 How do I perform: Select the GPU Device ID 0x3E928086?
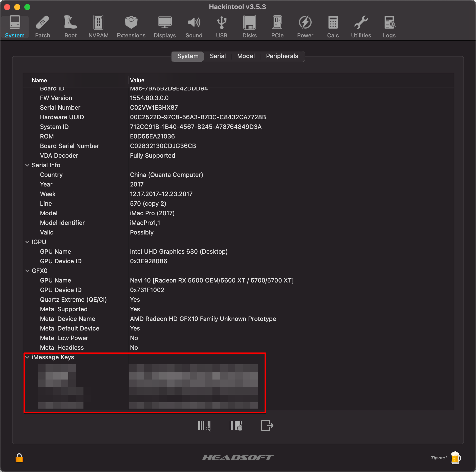[x=148, y=261]
